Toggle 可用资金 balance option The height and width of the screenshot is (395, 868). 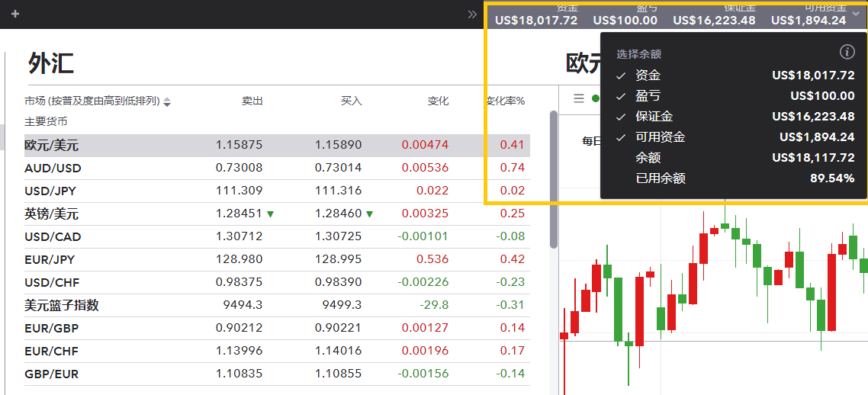click(x=735, y=136)
